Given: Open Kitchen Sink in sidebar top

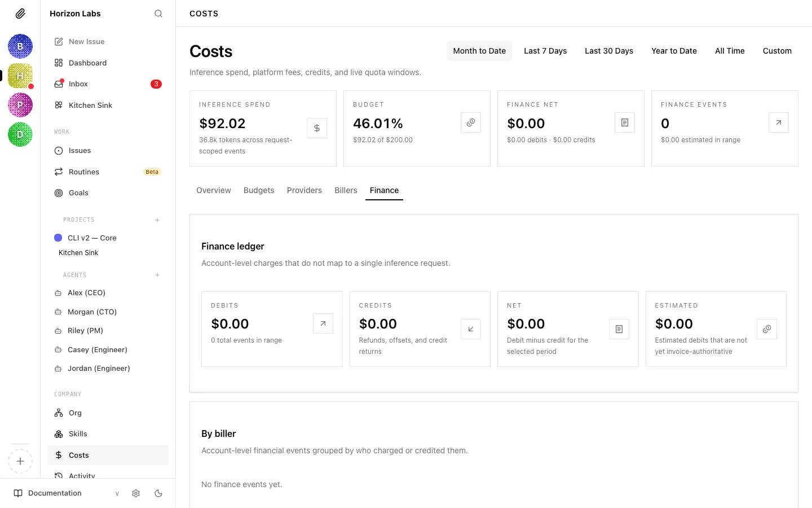Looking at the screenshot, I should tap(108, 105).
